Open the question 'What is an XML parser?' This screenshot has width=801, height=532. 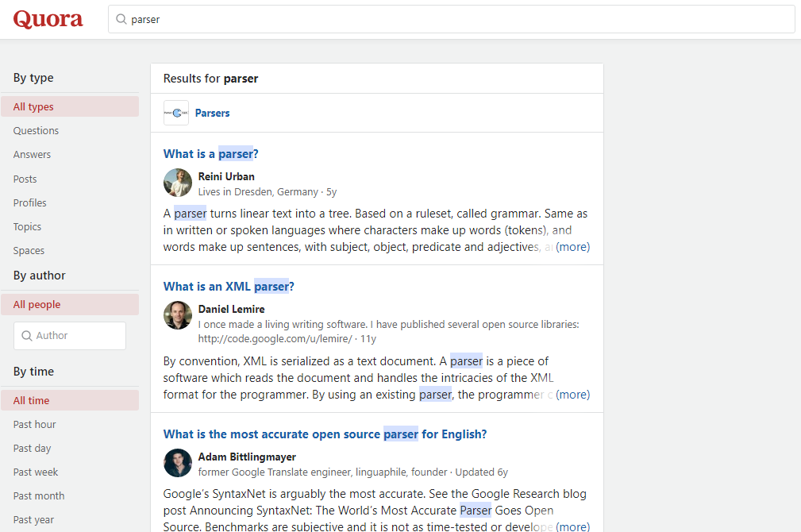pos(228,286)
